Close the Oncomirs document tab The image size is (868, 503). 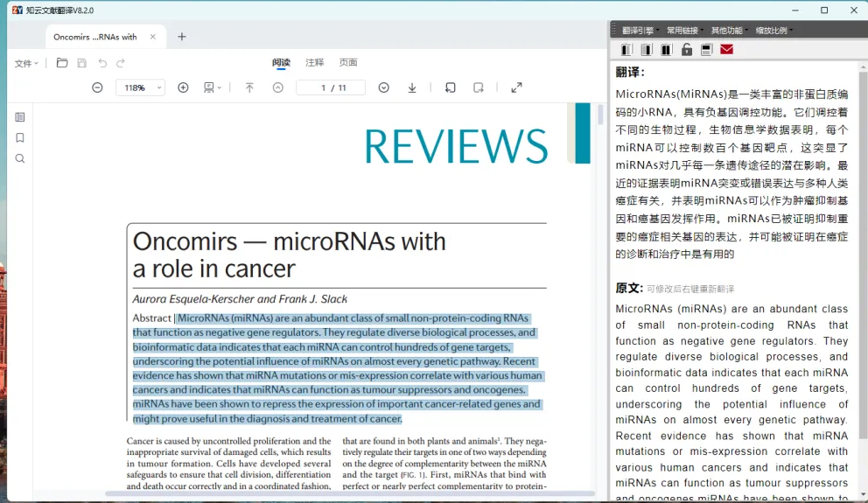(153, 37)
